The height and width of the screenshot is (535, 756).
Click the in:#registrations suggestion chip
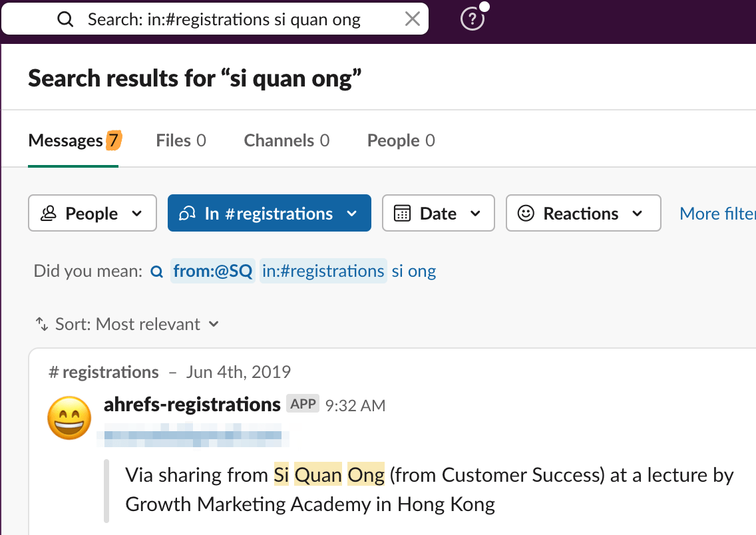323,271
